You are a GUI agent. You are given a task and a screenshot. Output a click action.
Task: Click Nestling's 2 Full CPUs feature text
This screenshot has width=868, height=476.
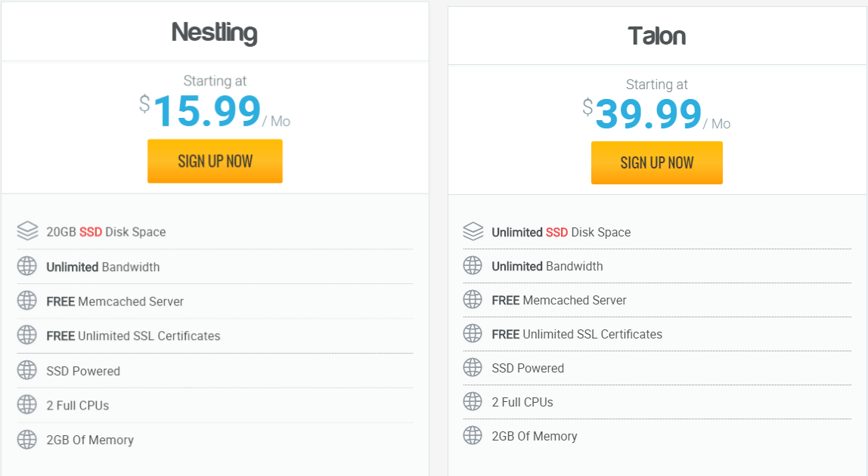[x=77, y=406]
